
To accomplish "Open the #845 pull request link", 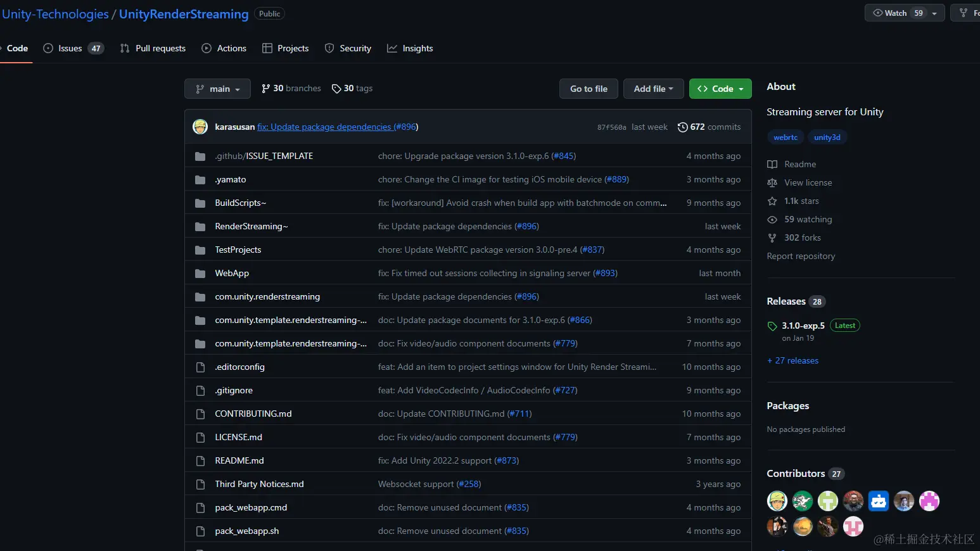I will tap(563, 156).
